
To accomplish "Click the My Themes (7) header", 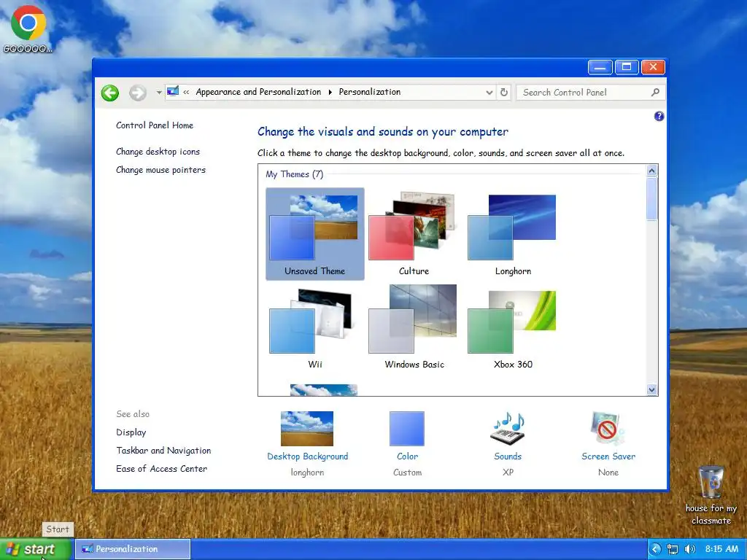I will (x=295, y=174).
